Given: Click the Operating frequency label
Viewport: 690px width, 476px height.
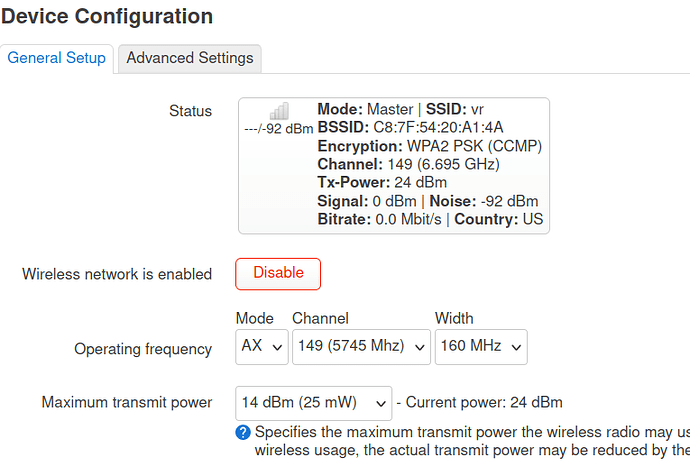Looking at the screenshot, I should (143, 349).
